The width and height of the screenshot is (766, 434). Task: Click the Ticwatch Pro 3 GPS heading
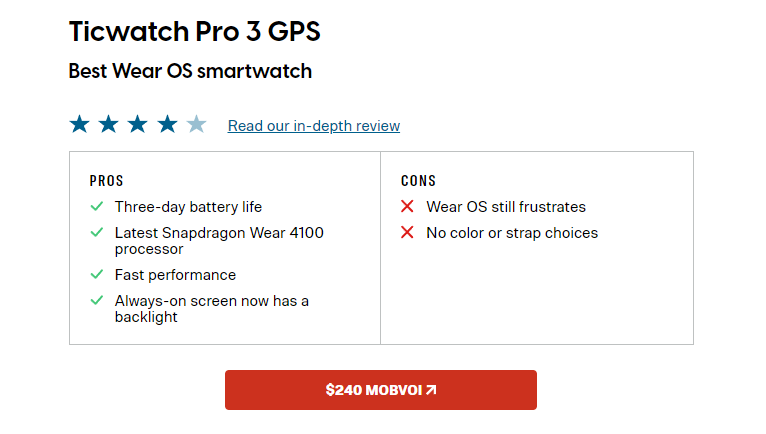click(195, 31)
